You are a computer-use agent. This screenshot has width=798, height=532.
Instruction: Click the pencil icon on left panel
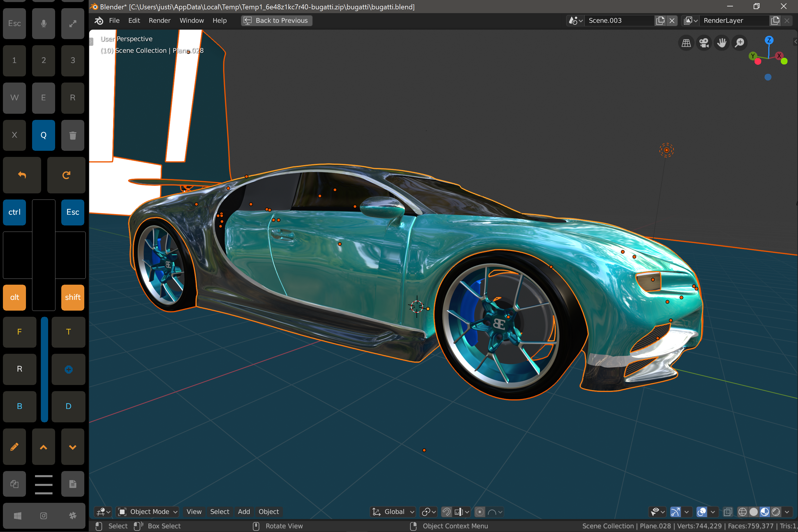pyautogui.click(x=14, y=447)
